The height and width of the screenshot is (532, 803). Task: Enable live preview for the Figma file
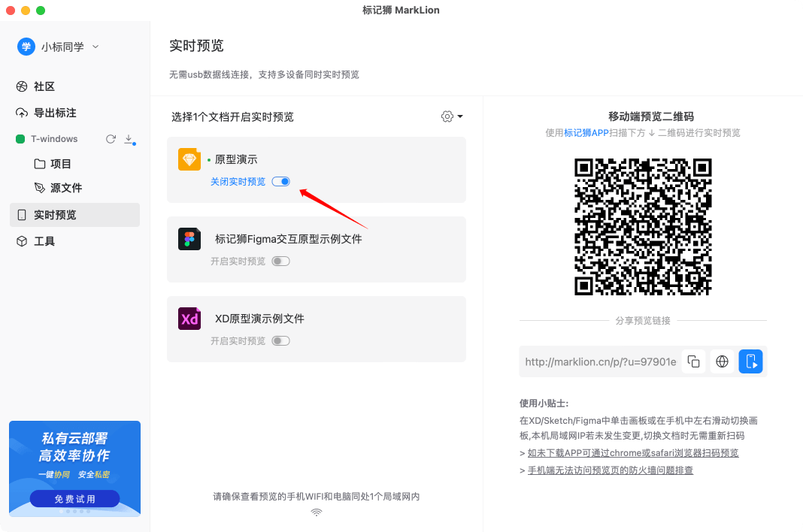click(x=280, y=261)
